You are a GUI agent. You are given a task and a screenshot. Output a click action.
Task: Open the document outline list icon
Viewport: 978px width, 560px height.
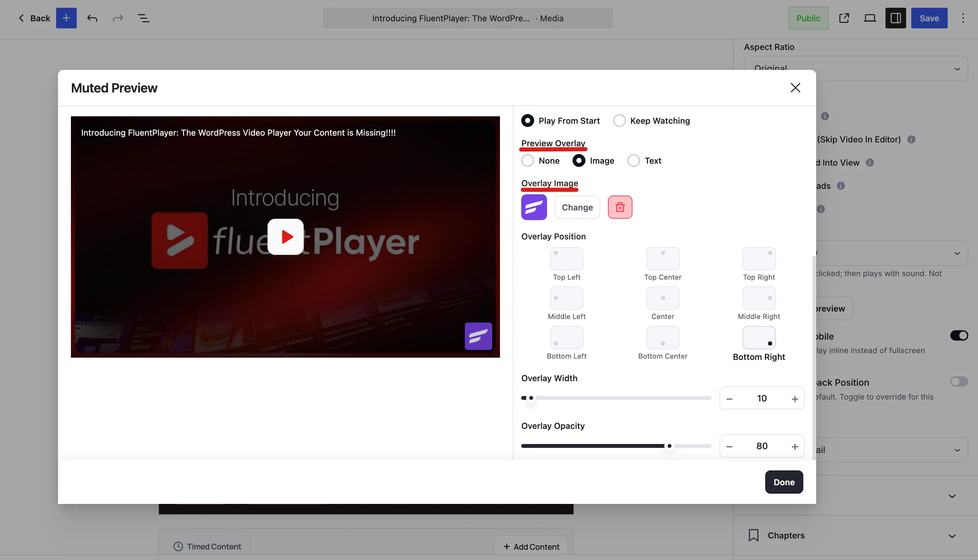[x=143, y=18]
